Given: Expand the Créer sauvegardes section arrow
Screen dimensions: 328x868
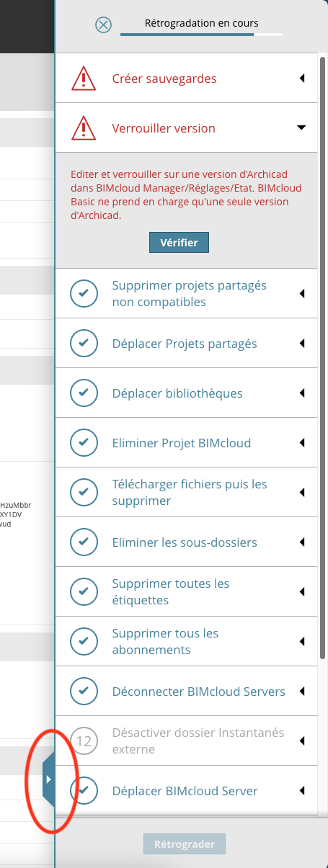Looking at the screenshot, I should click(x=302, y=78).
